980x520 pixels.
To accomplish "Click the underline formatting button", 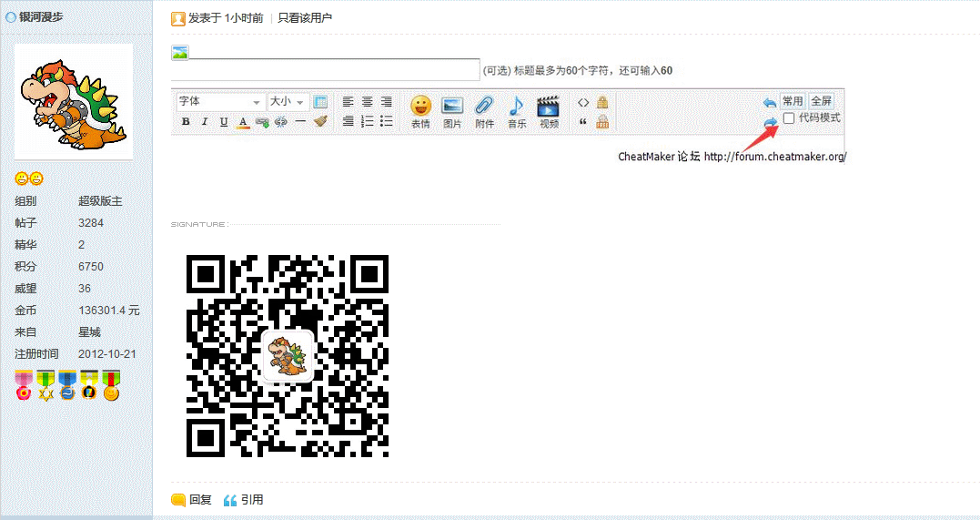I will tap(224, 122).
